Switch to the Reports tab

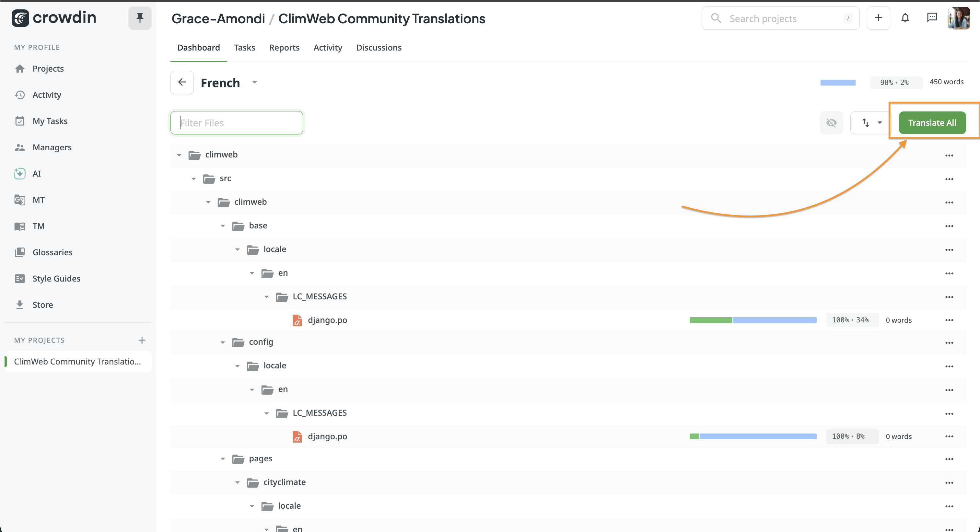point(284,48)
